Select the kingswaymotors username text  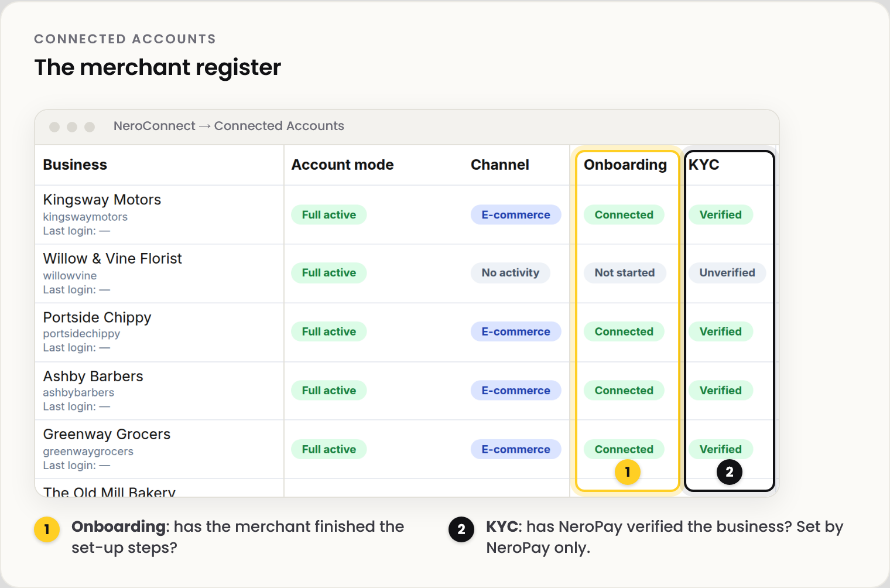pyautogui.click(x=85, y=217)
